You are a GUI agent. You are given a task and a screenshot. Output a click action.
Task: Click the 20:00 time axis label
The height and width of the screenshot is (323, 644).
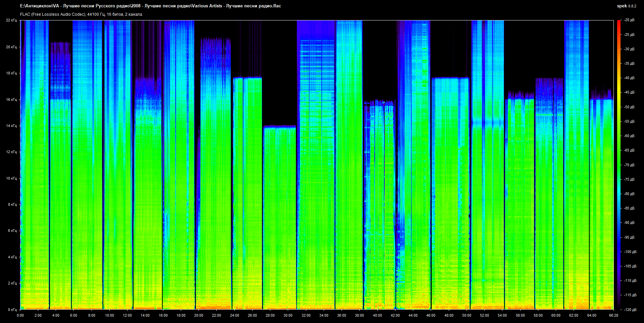coord(199,315)
